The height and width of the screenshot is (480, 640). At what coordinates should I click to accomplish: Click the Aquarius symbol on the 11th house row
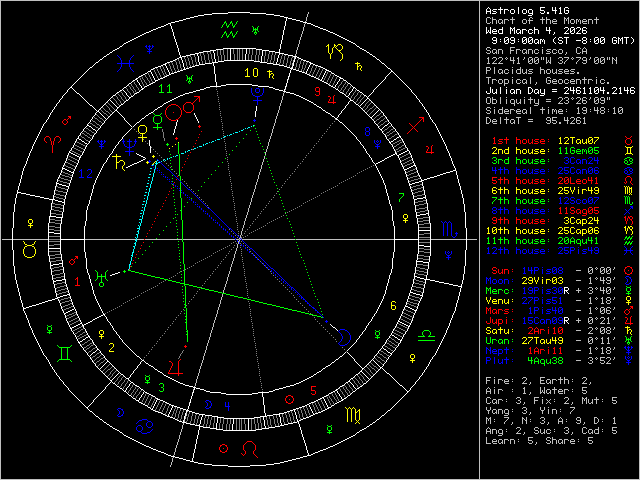629,241
